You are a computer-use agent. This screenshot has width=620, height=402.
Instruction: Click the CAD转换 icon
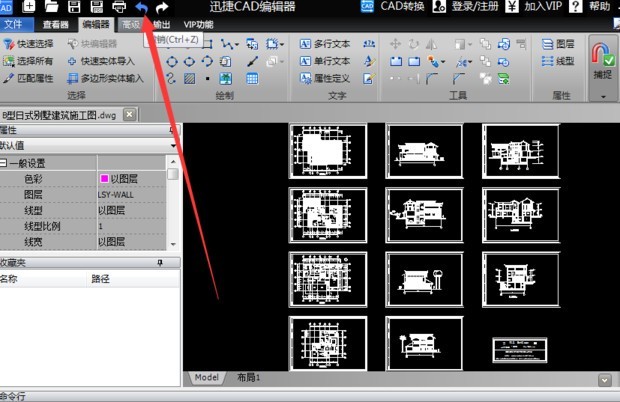pyautogui.click(x=367, y=6)
